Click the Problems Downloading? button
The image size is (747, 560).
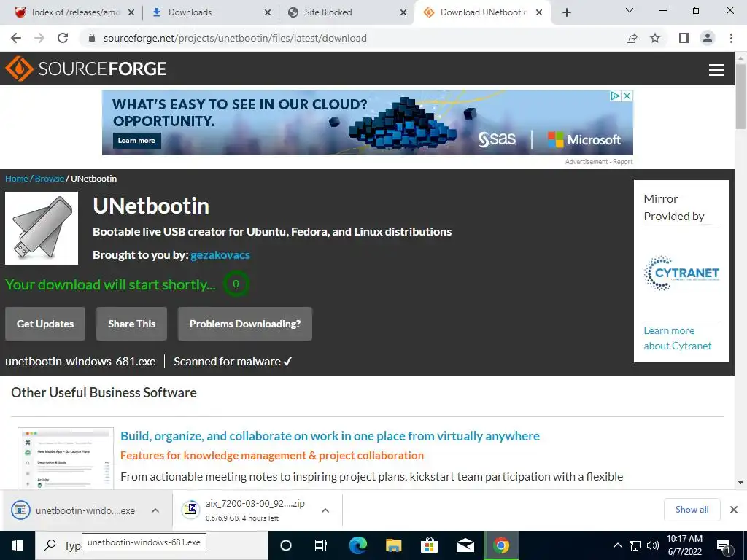point(245,324)
